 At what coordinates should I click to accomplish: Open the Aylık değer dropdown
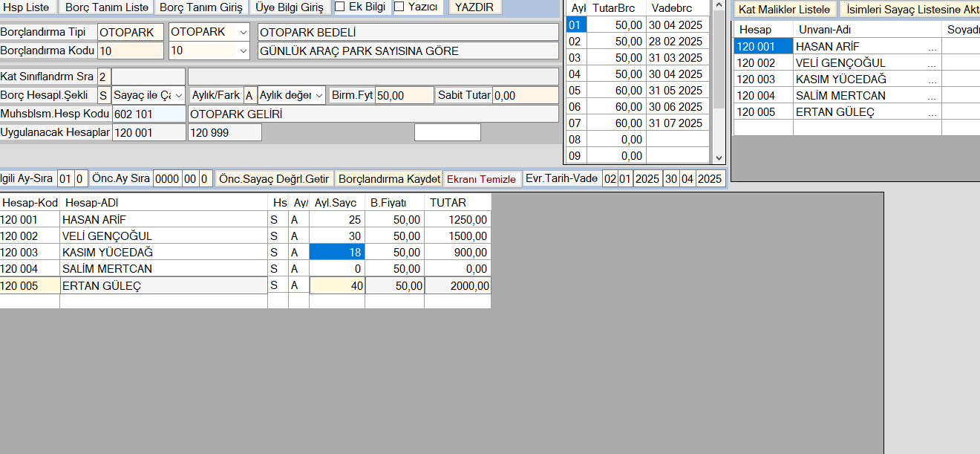click(319, 95)
